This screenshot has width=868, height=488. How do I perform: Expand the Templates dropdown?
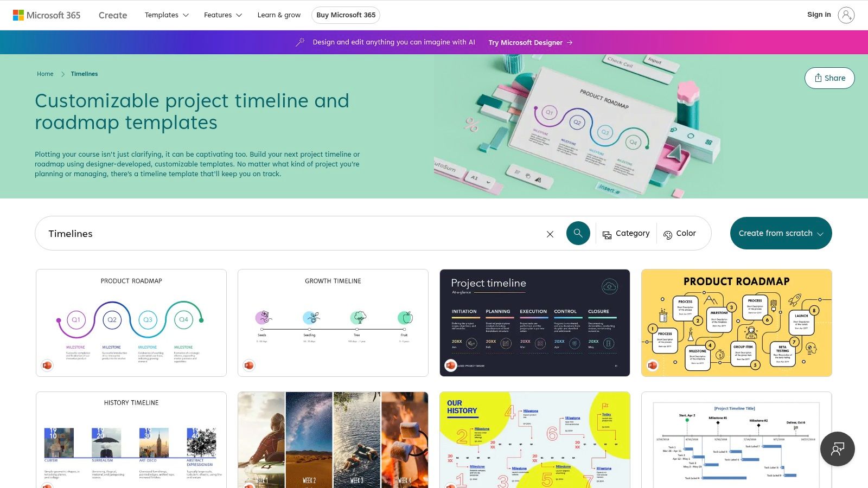click(x=166, y=15)
